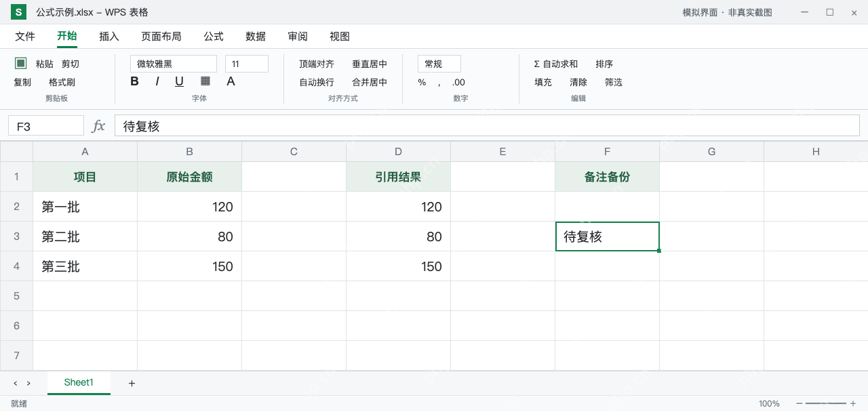Click cell F3 containing 待复核
Screen dimensions: 868x412
click(x=608, y=236)
